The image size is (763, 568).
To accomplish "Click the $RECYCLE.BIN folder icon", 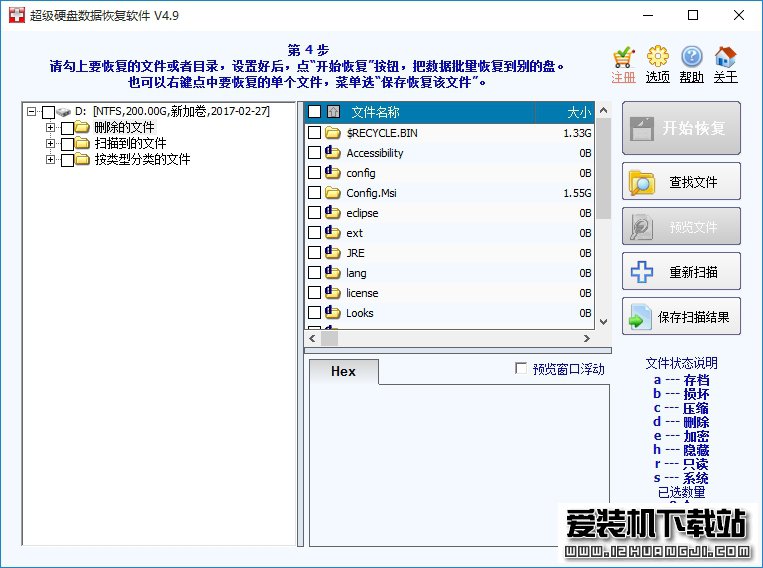I will pos(333,132).
